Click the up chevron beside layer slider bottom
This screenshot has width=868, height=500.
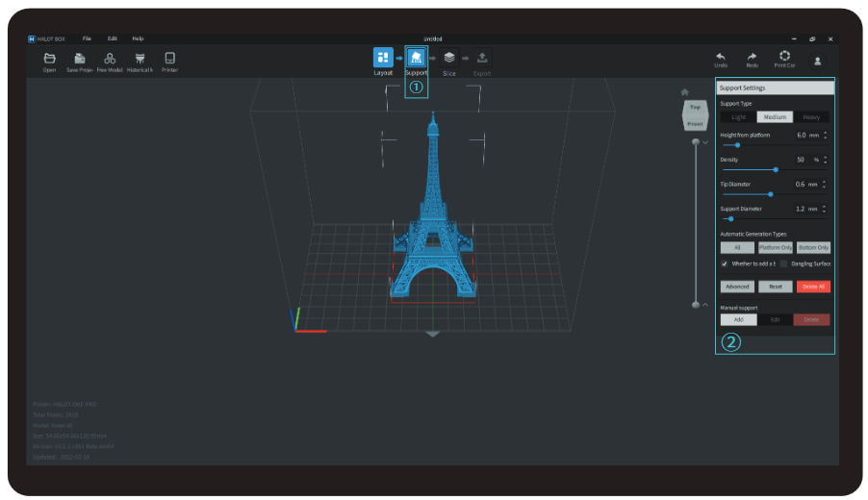(705, 305)
